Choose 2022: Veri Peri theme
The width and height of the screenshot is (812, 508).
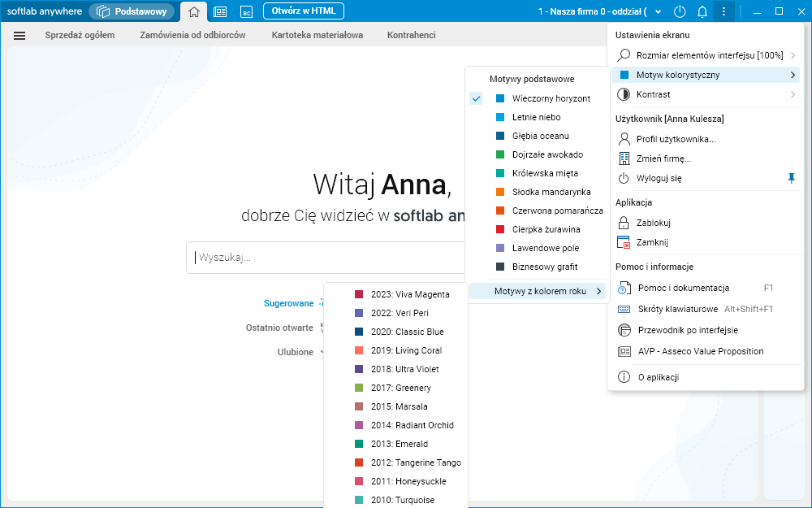point(396,313)
